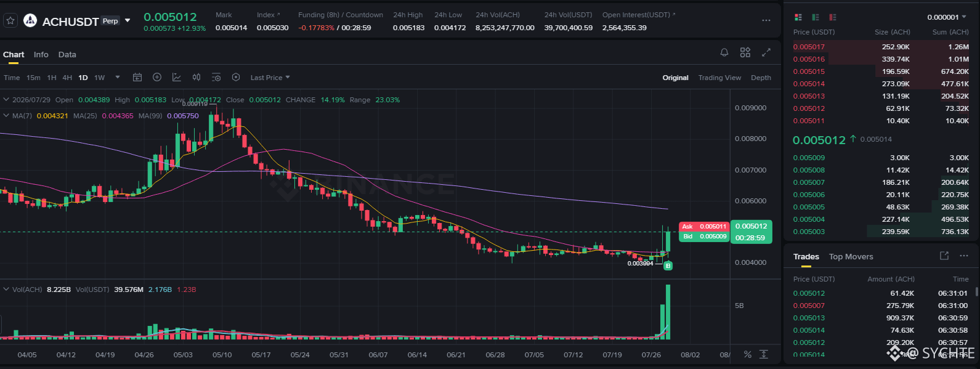Click the hexagon settings icon in chart toolbar
Image resolution: width=980 pixels, height=369 pixels.
coord(236,78)
